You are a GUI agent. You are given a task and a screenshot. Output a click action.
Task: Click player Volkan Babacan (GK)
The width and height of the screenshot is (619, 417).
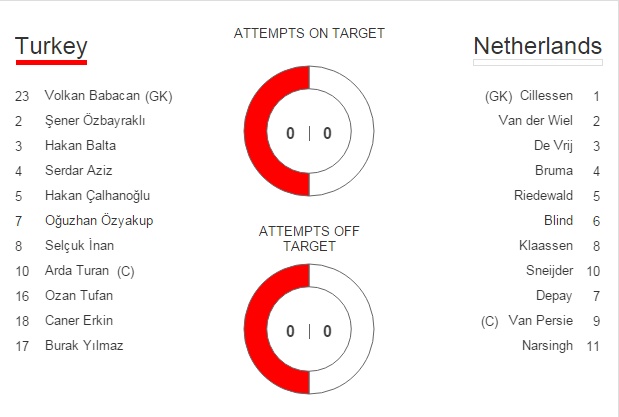pos(109,96)
